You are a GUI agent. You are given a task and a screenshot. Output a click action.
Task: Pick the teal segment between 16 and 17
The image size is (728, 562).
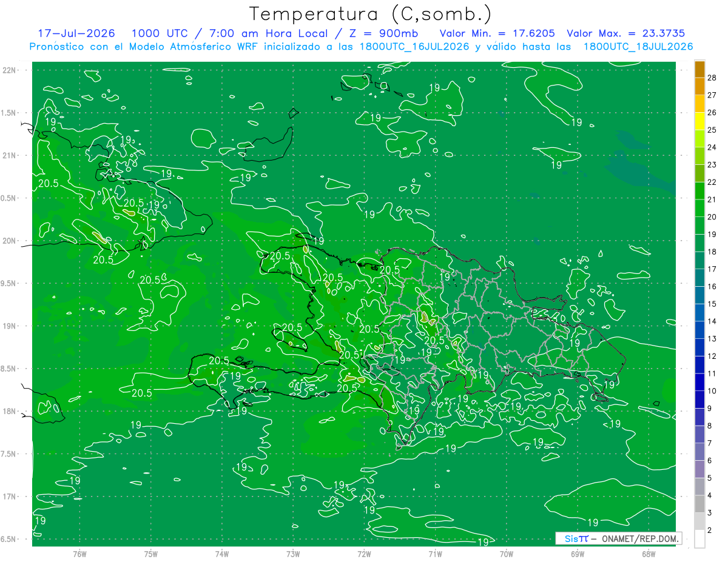pos(699,278)
